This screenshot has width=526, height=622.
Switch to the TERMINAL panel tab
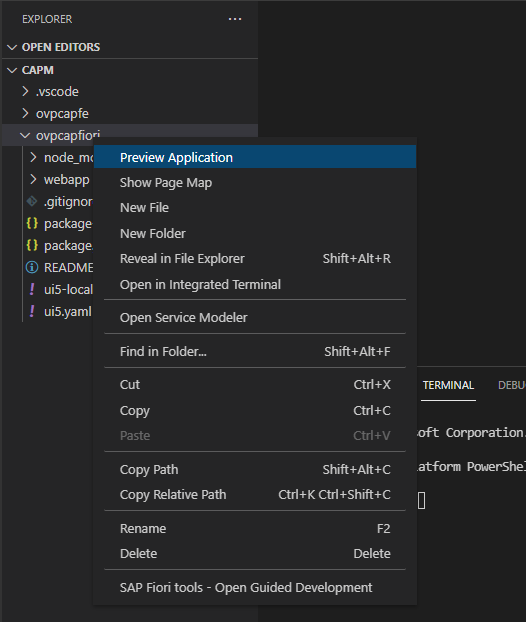coord(448,385)
